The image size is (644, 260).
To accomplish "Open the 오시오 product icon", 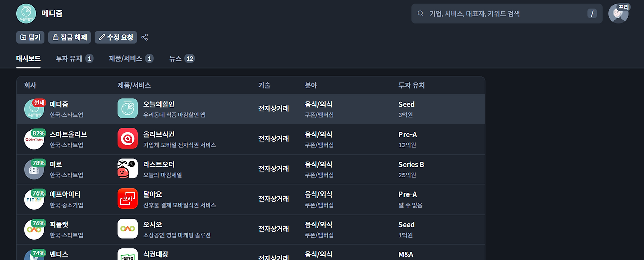I will pyautogui.click(x=127, y=229).
